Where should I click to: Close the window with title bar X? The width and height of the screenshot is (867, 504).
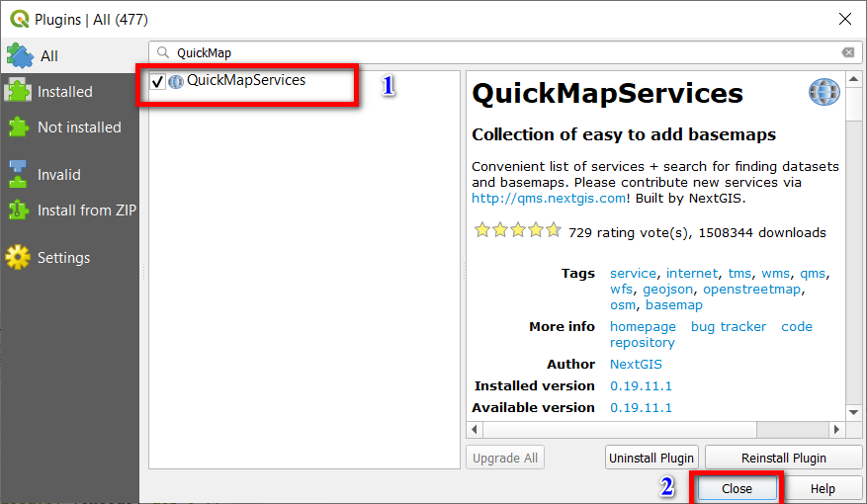tap(844, 19)
